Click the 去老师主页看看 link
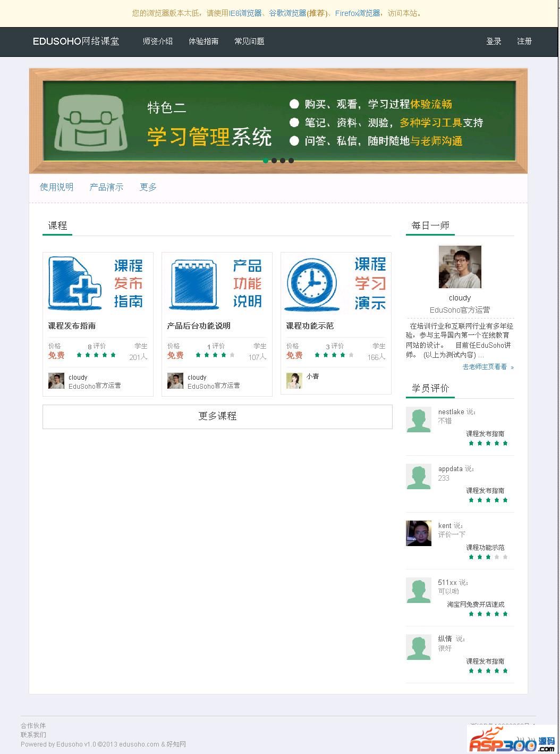Image resolution: width=560 pixels, height=754 pixels. [488, 367]
